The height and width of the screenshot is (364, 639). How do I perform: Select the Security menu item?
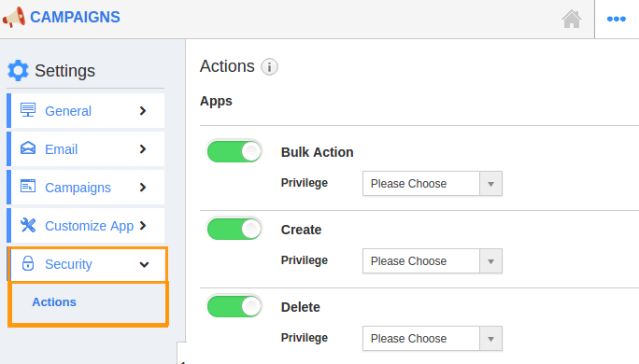pyautogui.click(x=87, y=264)
